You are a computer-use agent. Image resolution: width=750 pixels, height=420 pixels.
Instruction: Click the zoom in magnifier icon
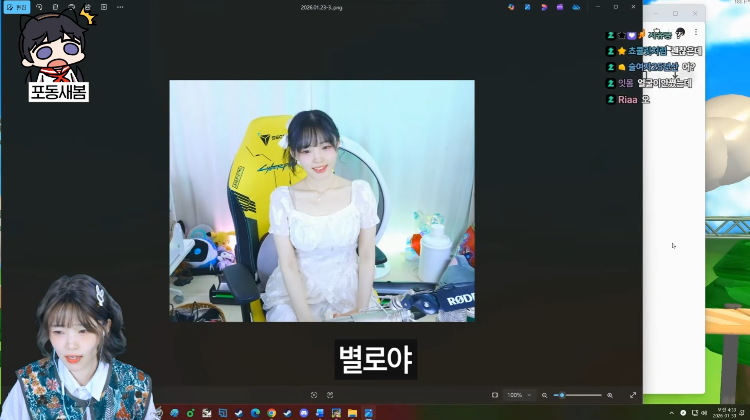610,395
